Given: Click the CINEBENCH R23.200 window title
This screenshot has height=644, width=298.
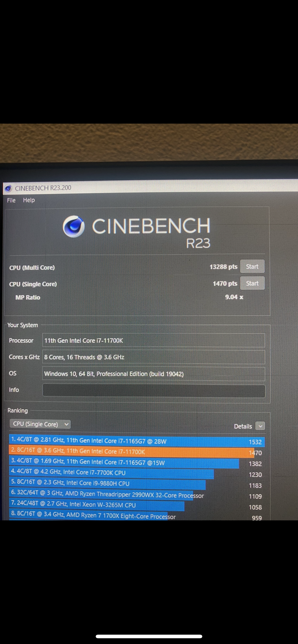Looking at the screenshot, I should [x=43, y=188].
